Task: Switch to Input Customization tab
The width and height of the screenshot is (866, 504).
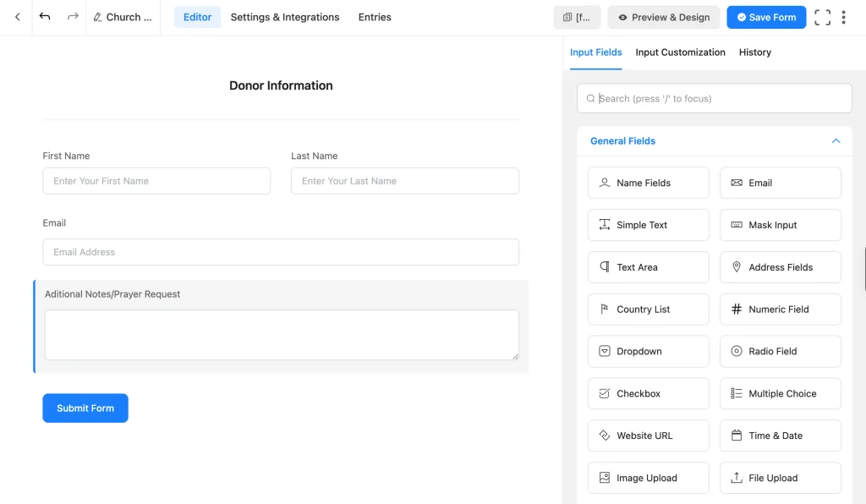Action: click(x=680, y=52)
